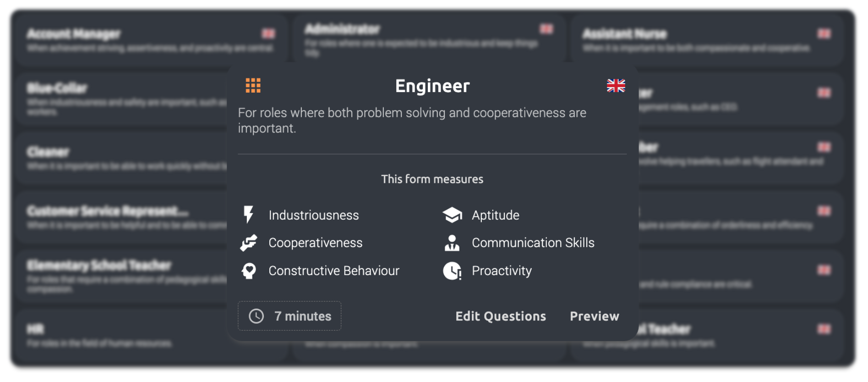Preview the Engineer form
868x382 pixels.
pos(594,316)
